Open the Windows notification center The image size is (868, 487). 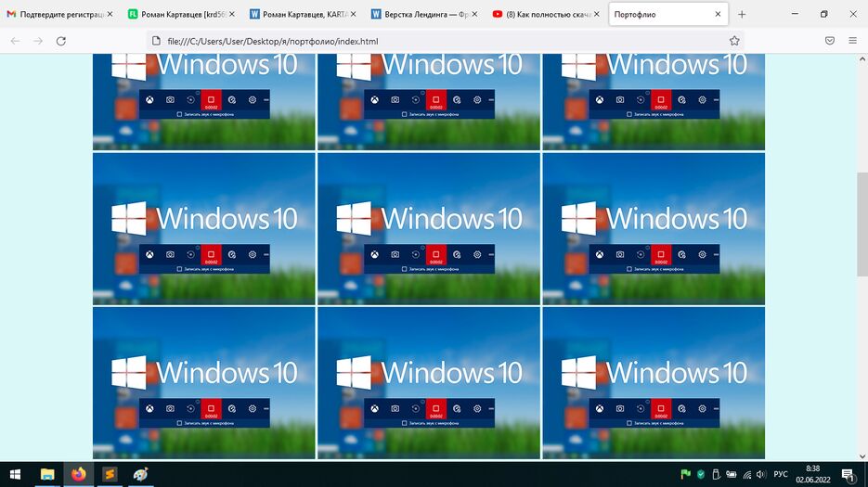coord(849,474)
